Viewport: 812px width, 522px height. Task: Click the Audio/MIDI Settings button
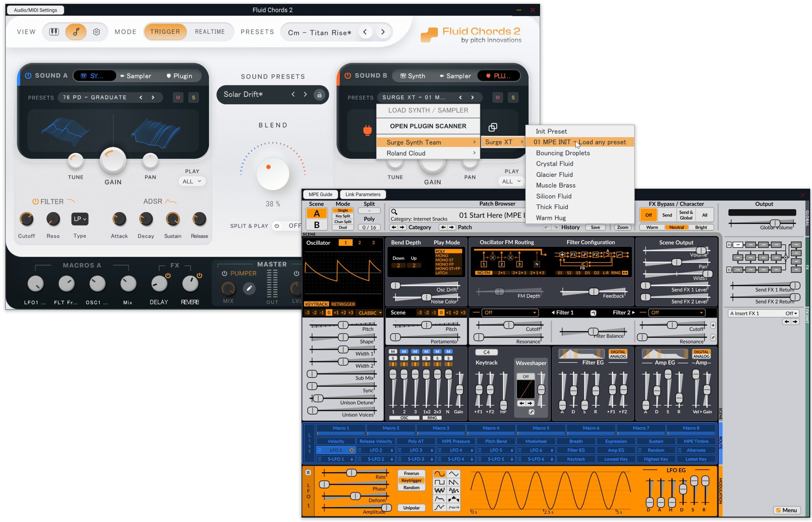tap(35, 10)
